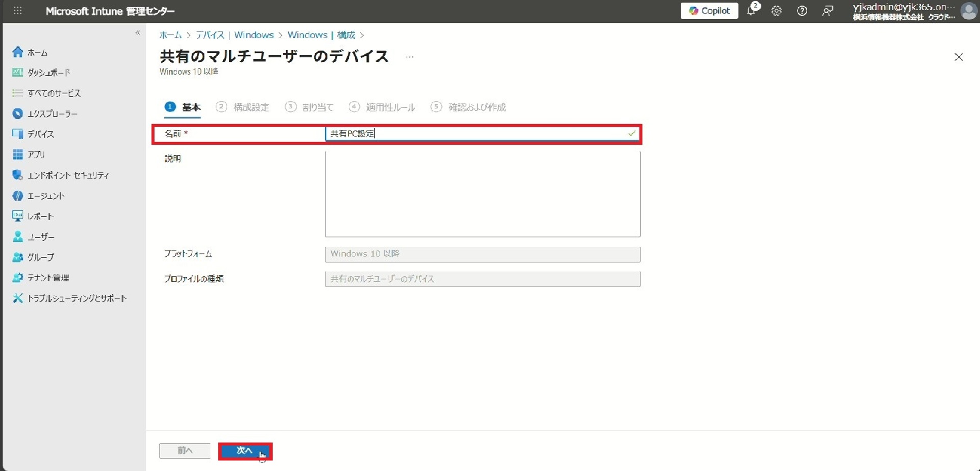Open settings gear icon in header
Viewport: 980px width, 471px height.
pyautogui.click(x=776, y=11)
